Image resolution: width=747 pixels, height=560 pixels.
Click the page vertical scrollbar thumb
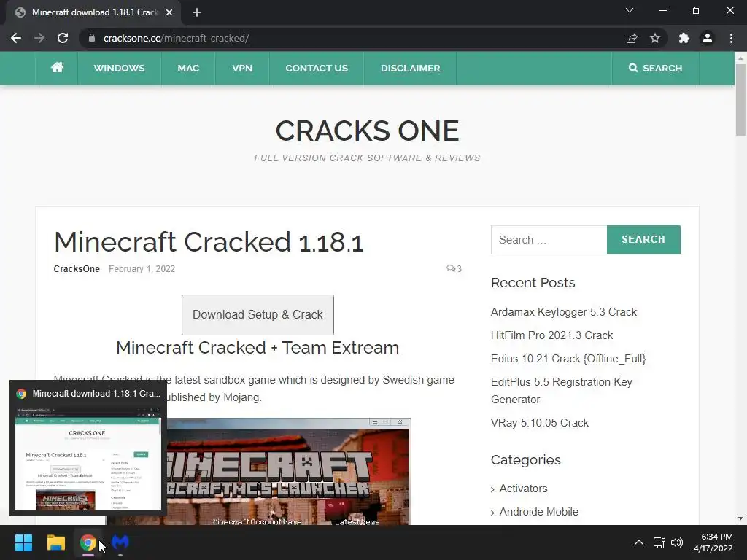(740, 99)
